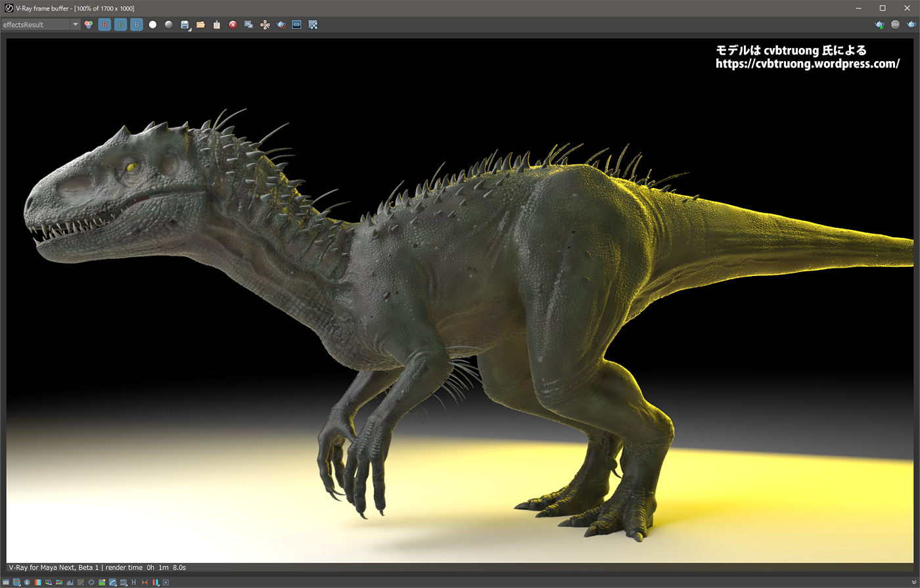Click the V-Ray logo in title bar
Screen dimensions: 920x588
tap(8, 8)
